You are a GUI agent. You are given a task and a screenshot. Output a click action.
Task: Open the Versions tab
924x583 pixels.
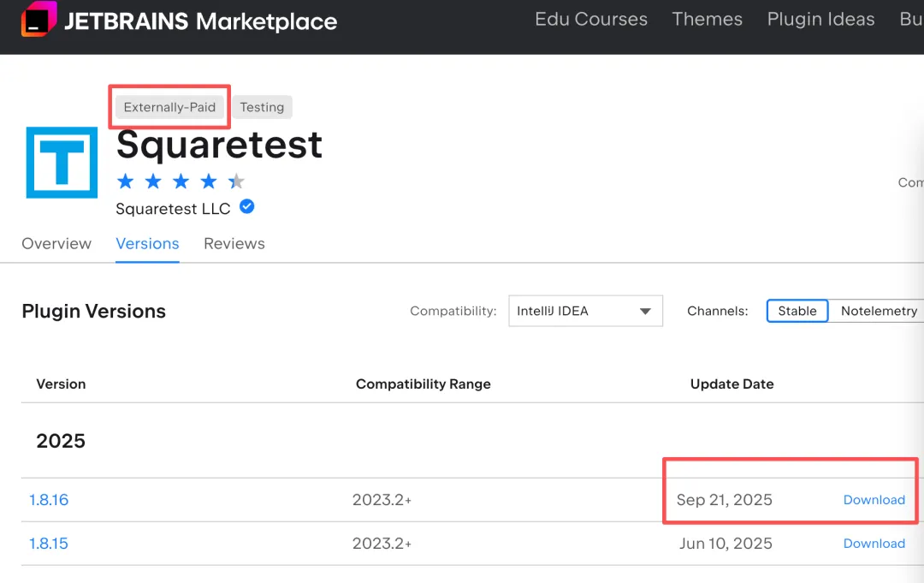(147, 244)
